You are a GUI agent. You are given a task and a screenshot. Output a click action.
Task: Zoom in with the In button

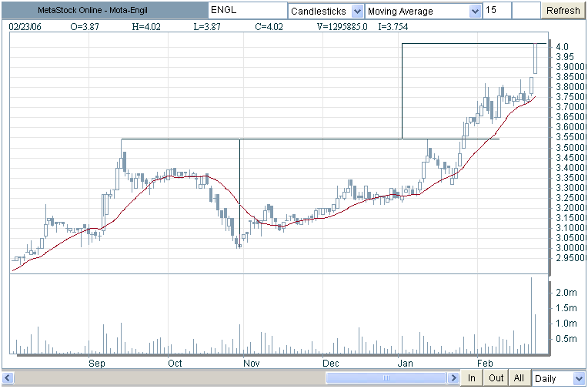[473, 378]
